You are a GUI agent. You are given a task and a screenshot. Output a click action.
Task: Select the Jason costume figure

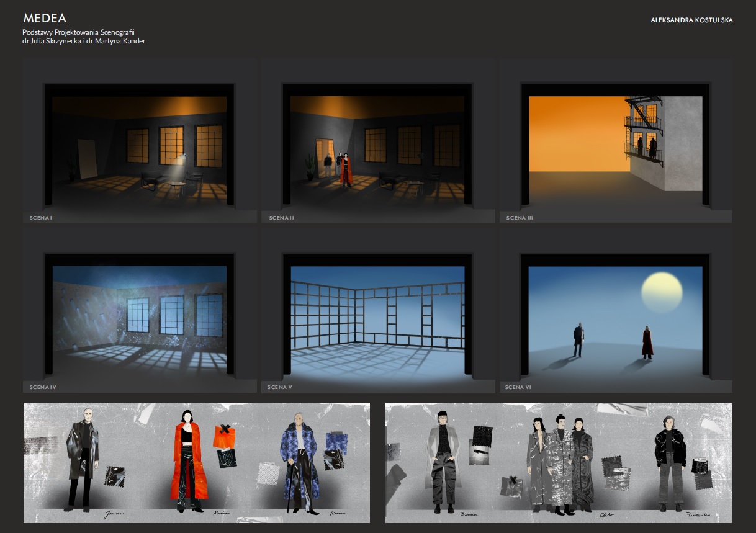point(83,458)
